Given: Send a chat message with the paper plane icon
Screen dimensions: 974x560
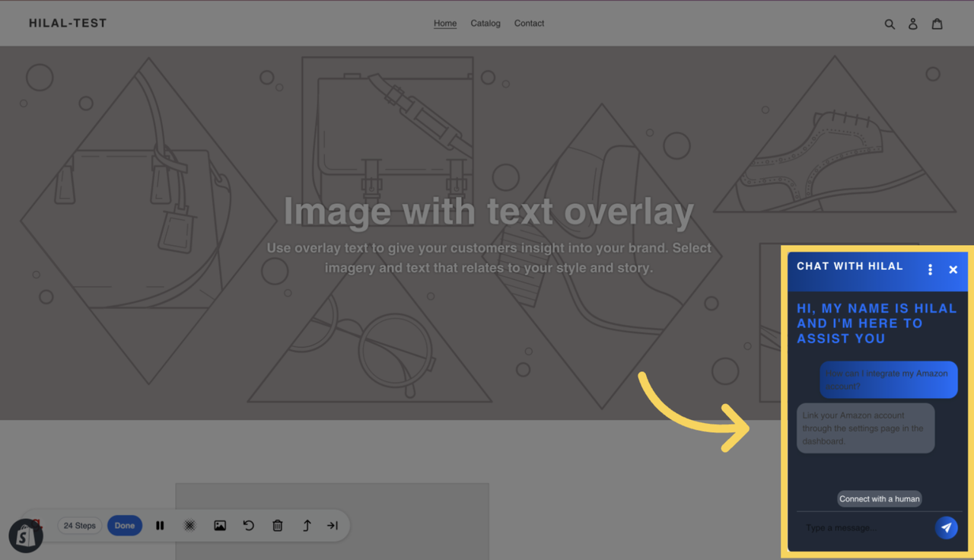Looking at the screenshot, I should click(947, 527).
